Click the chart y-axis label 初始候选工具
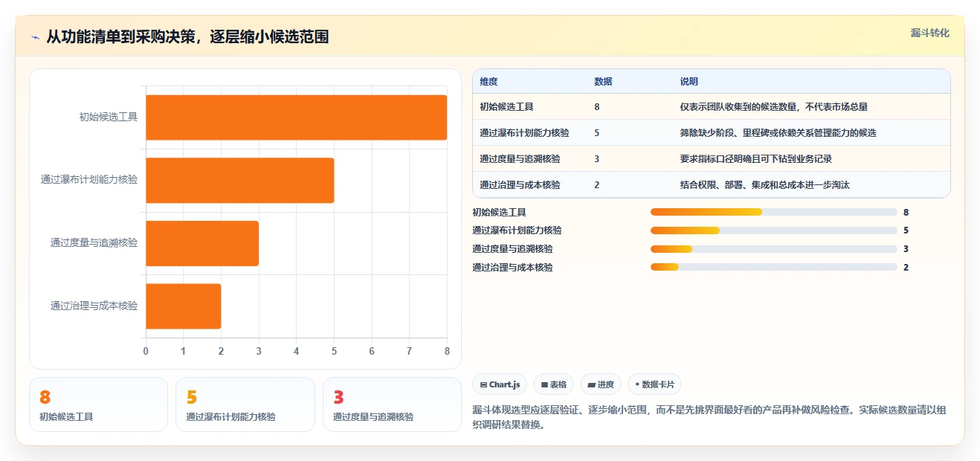The height and width of the screenshot is (461, 980). (109, 117)
